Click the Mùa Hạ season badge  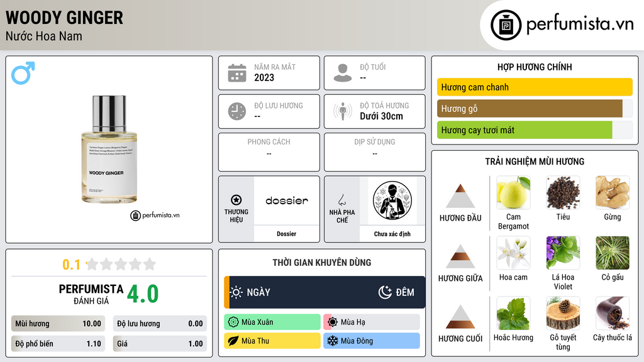[x=372, y=322]
